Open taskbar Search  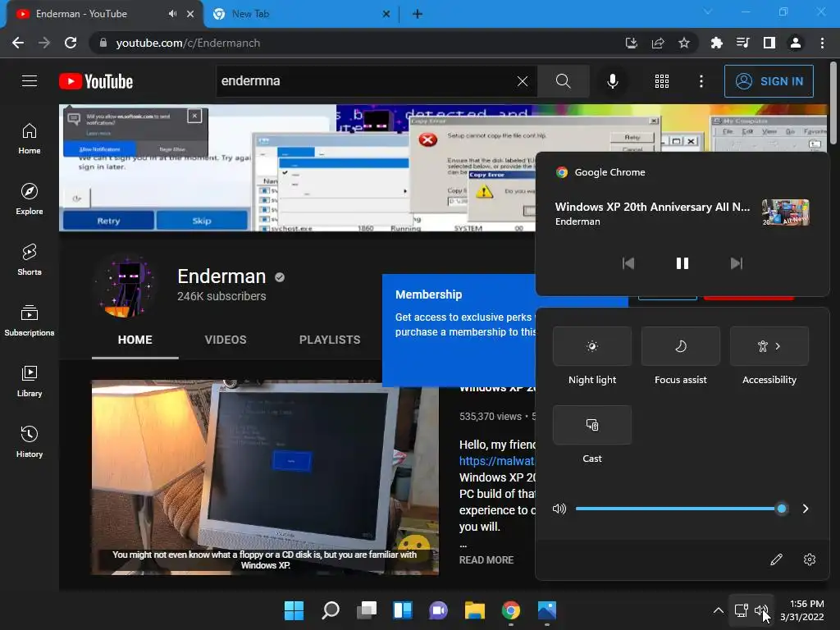[x=330, y=610]
